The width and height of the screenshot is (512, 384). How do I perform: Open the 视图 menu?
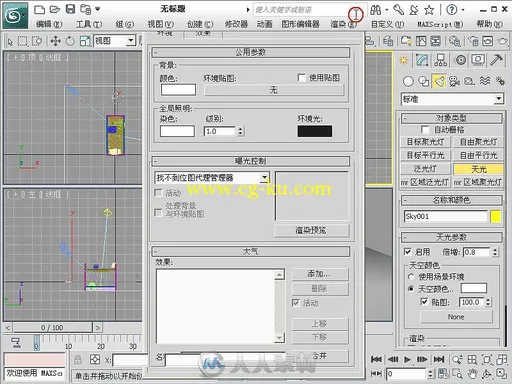161,24
